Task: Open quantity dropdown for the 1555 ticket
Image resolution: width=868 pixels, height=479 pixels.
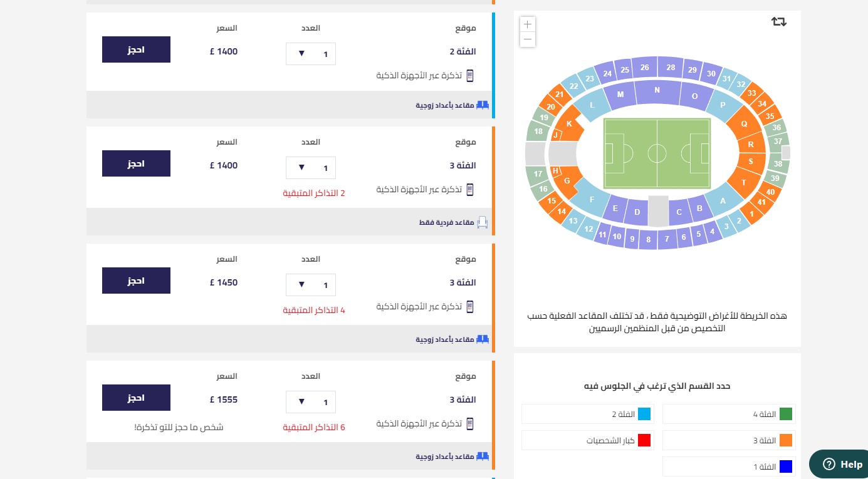Action: 311,402
